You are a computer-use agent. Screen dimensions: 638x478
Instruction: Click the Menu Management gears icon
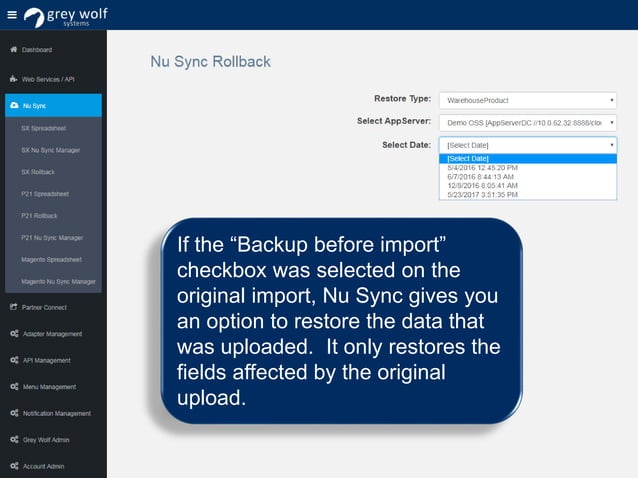14,386
